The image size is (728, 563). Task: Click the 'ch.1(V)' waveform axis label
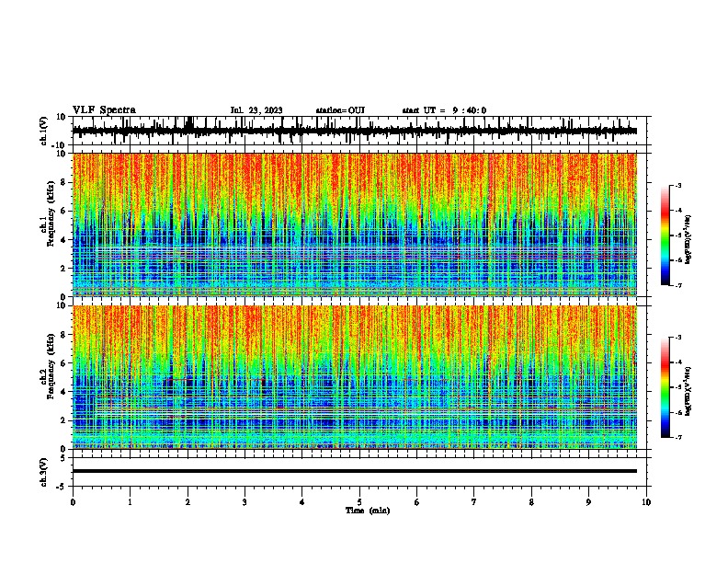44,131
